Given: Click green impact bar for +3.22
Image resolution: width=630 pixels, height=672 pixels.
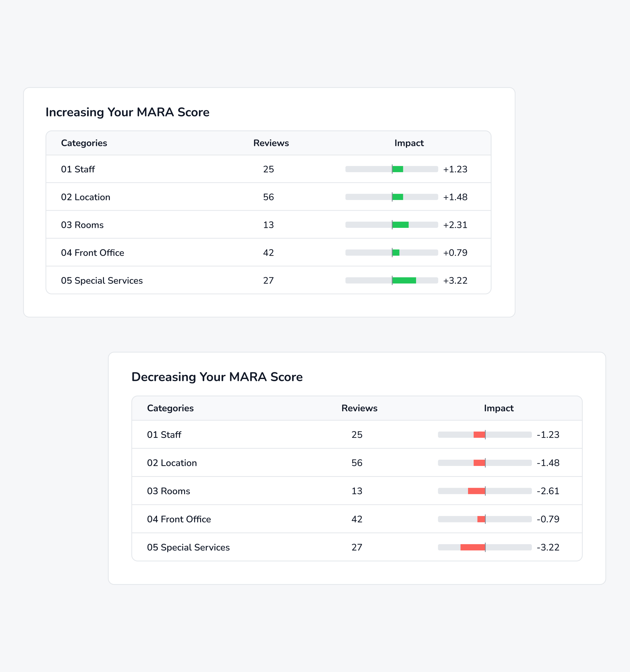Looking at the screenshot, I should [404, 281].
